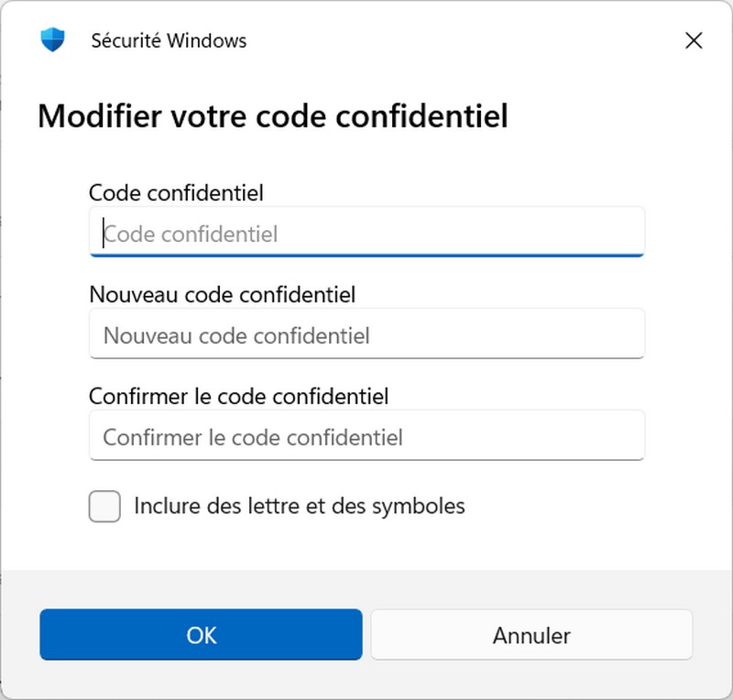Screen dimensions: 733x700
Task: Click the Nouveau code confidentiel input
Action: (366, 335)
